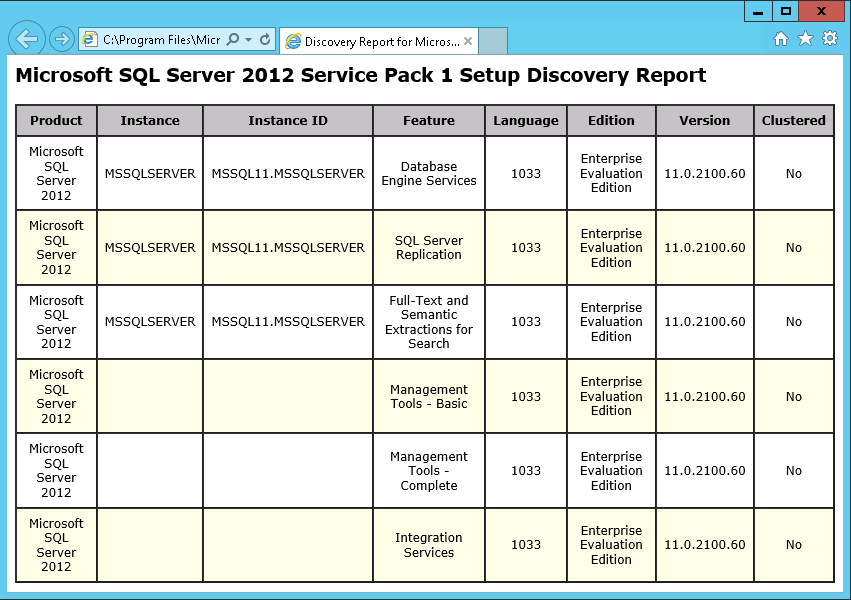This screenshot has width=851, height=600.
Task: Click MSSQL11.MSSQLSERVER in Full-Text row
Action: (288, 322)
